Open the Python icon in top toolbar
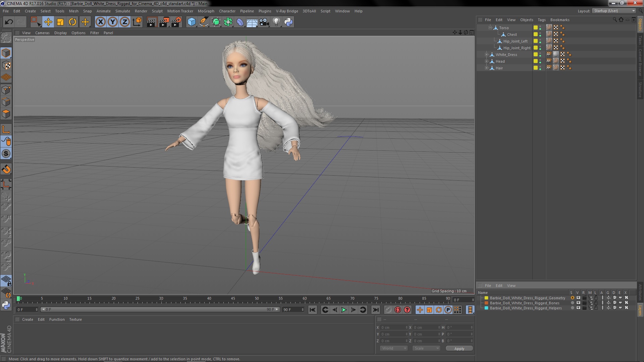This screenshot has height=362, width=644. coord(288,22)
